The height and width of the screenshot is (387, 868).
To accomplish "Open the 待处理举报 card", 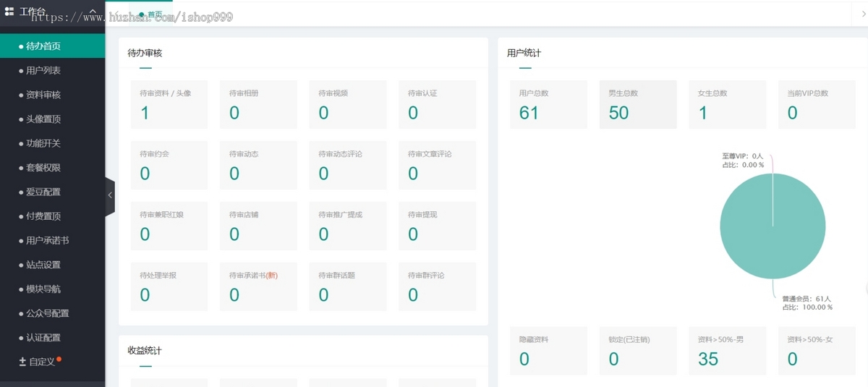I will tap(169, 286).
